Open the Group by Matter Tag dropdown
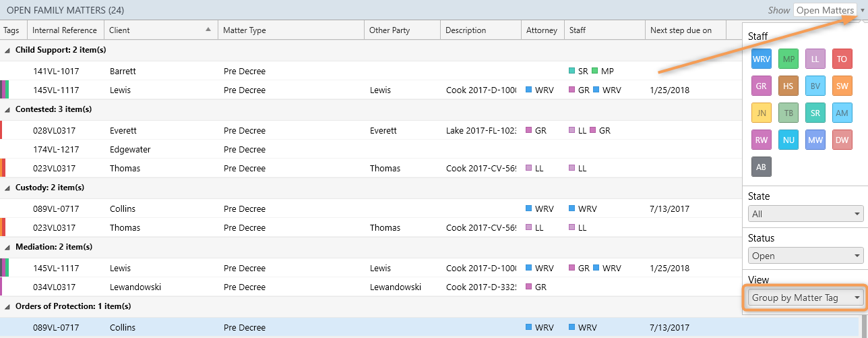Viewport: 868px width, 338px height. pyautogui.click(x=805, y=298)
